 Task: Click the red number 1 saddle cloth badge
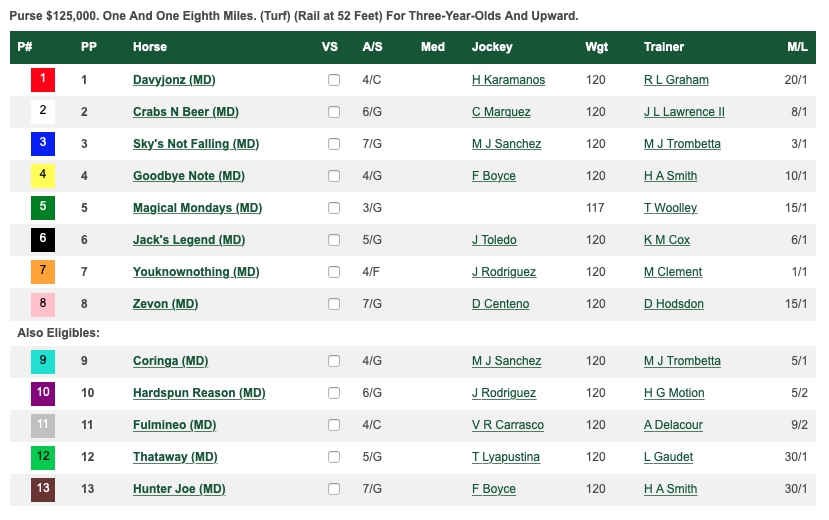click(42, 80)
